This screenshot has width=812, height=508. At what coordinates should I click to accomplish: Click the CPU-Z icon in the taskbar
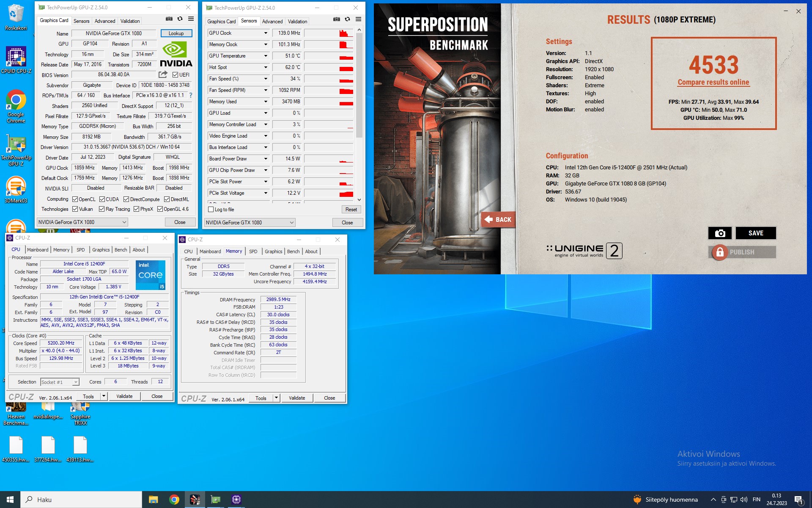pos(236,500)
